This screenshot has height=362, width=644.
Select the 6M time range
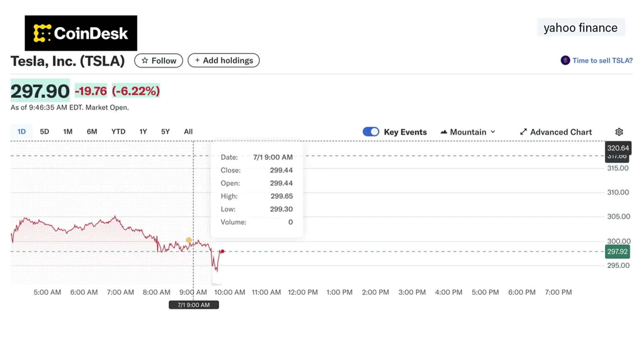click(x=92, y=131)
